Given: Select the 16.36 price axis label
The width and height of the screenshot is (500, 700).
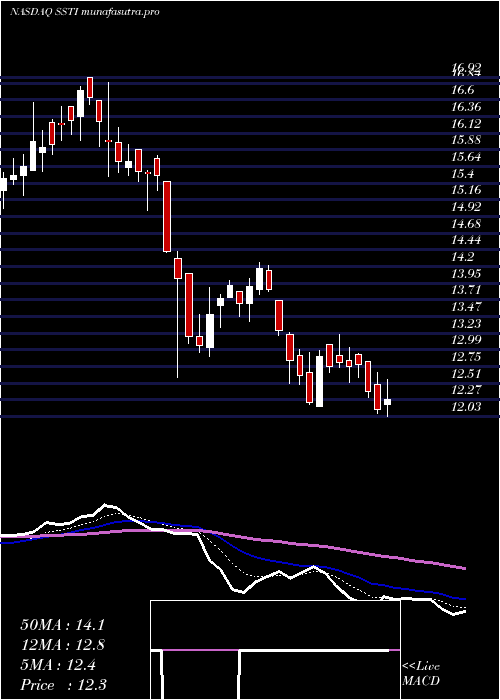Looking at the screenshot, I should coord(466,107).
